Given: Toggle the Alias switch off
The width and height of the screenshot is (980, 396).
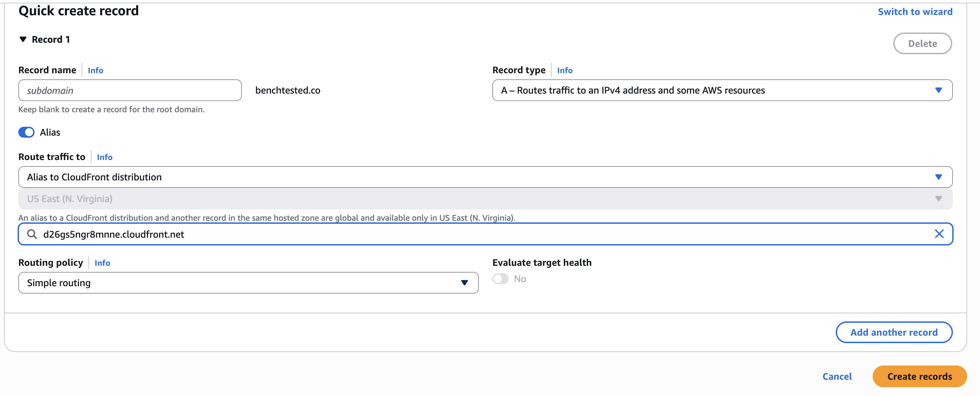Looking at the screenshot, I should (x=26, y=132).
